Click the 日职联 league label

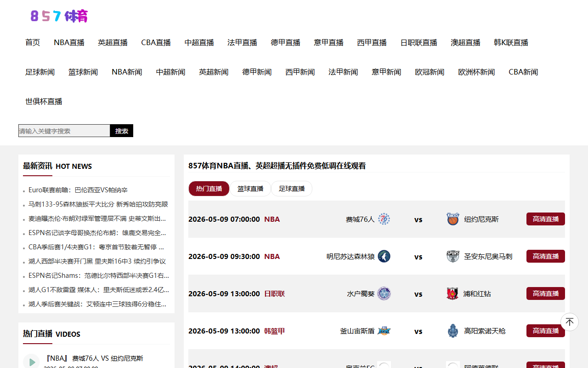[274, 293]
